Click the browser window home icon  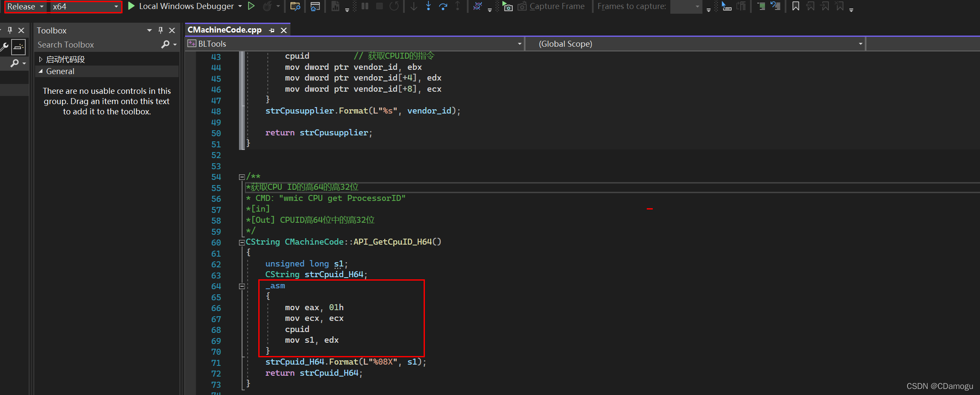tap(315, 6)
